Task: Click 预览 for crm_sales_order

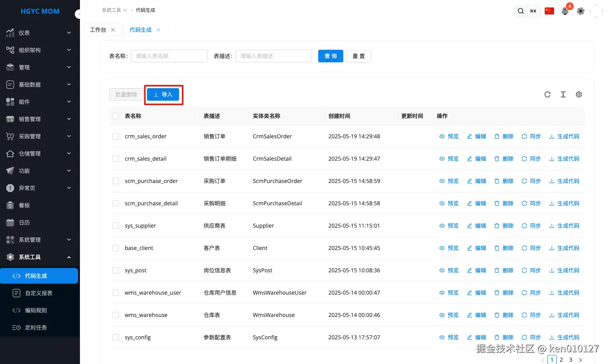Action: point(449,136)
